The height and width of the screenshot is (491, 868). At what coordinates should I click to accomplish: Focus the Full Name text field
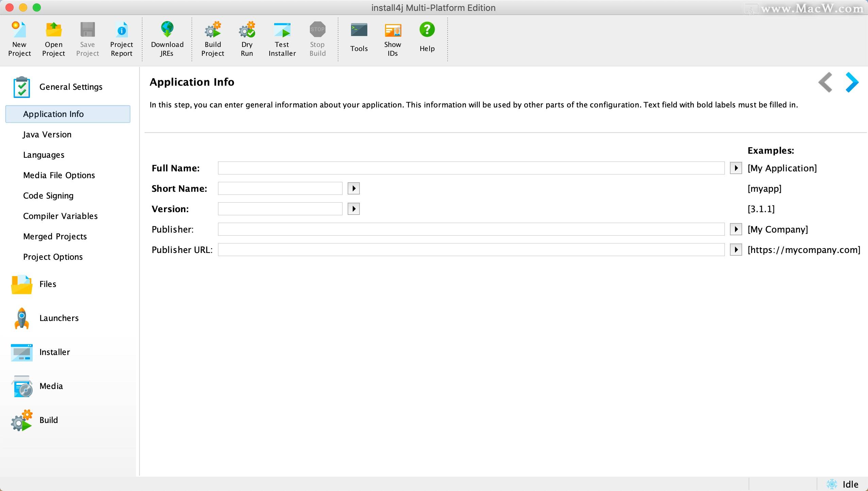[471, 168]
